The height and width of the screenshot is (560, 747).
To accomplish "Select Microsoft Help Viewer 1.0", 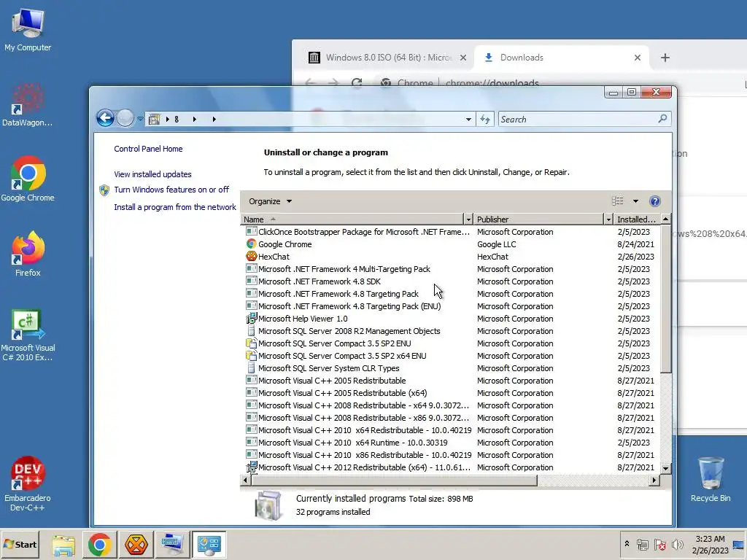I will pyautogui.click(x=451, y=319).
